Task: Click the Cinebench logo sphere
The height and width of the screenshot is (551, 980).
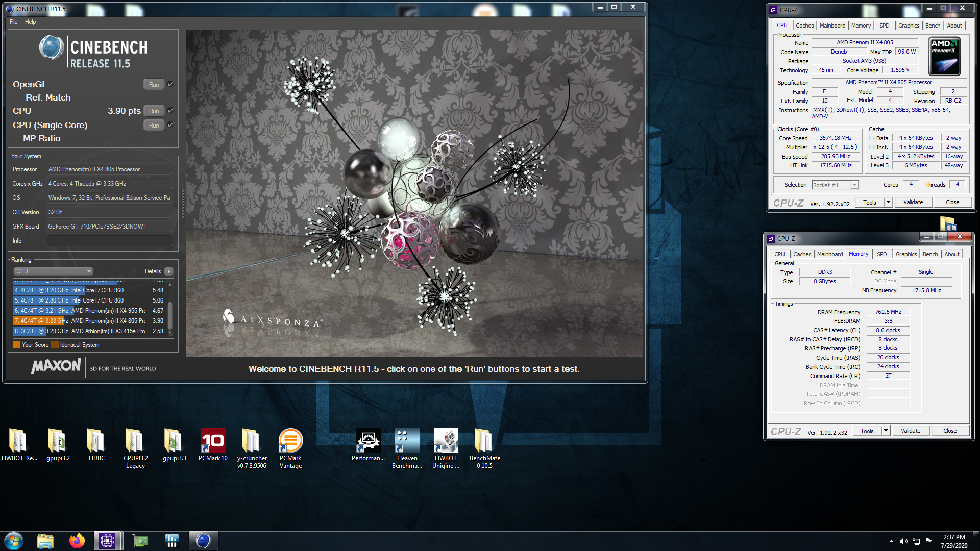Action: pos(51,47)
